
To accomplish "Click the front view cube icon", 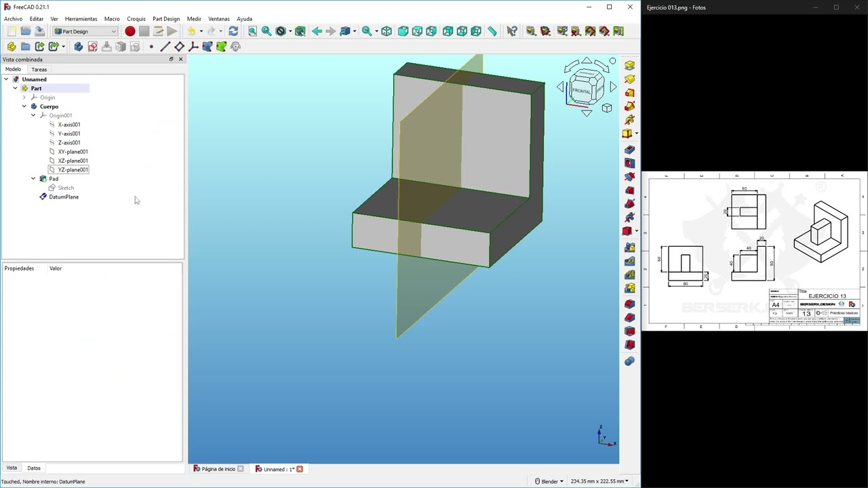I will coord(403,31).
